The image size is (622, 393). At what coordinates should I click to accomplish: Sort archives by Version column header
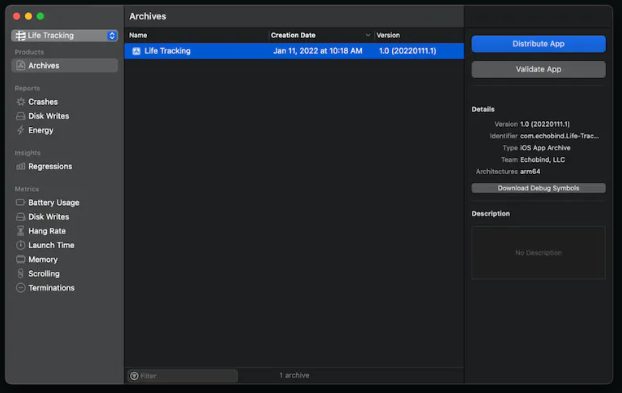[x=388, y=35]
